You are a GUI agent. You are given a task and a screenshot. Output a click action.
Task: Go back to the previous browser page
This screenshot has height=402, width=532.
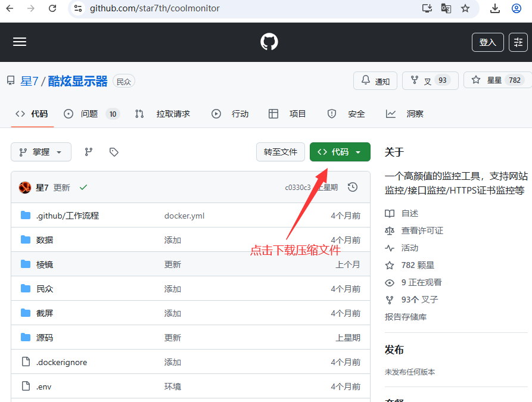(x=10, y=8)
